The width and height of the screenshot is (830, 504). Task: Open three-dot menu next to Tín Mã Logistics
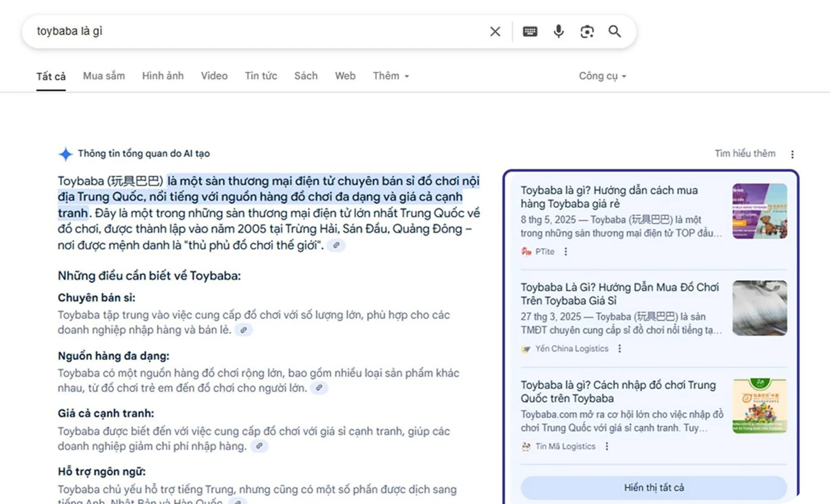coord(606,446)
